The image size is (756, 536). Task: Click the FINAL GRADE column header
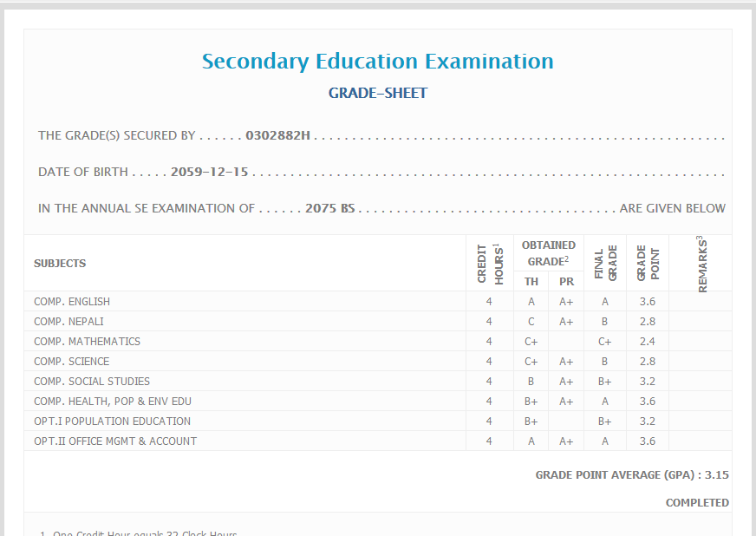pyautogui.click(x=605, y=263)
